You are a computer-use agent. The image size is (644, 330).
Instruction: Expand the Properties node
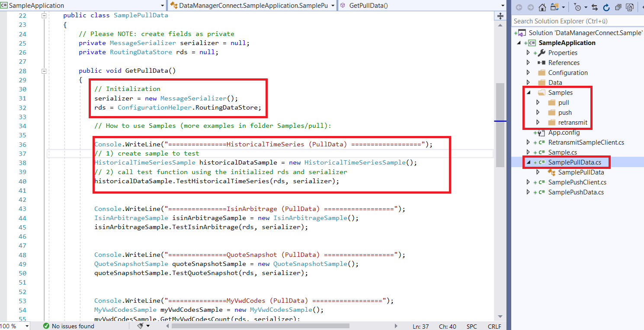528,53
